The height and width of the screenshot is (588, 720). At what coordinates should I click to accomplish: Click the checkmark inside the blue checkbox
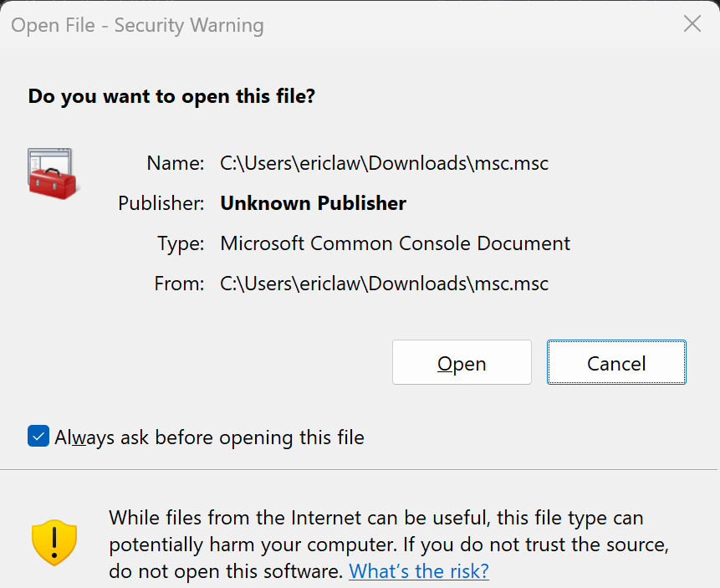tap(38, 436)
